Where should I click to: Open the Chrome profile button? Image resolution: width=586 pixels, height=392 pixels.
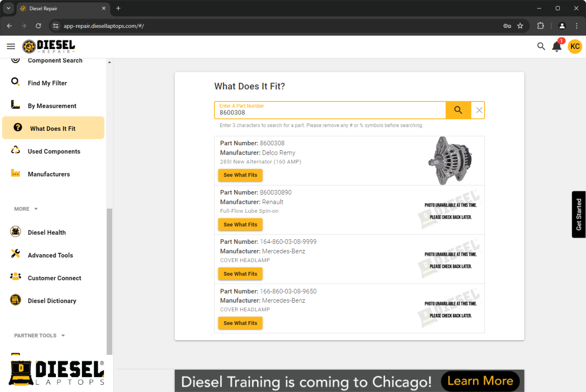point(562,26)
